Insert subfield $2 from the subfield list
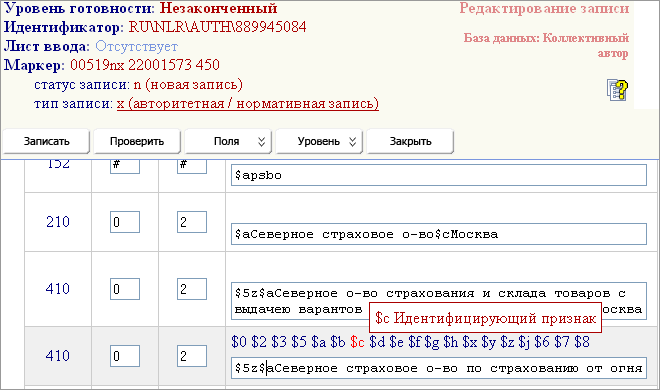This screenshot has width=660, height=390. [x=259, y=342]
